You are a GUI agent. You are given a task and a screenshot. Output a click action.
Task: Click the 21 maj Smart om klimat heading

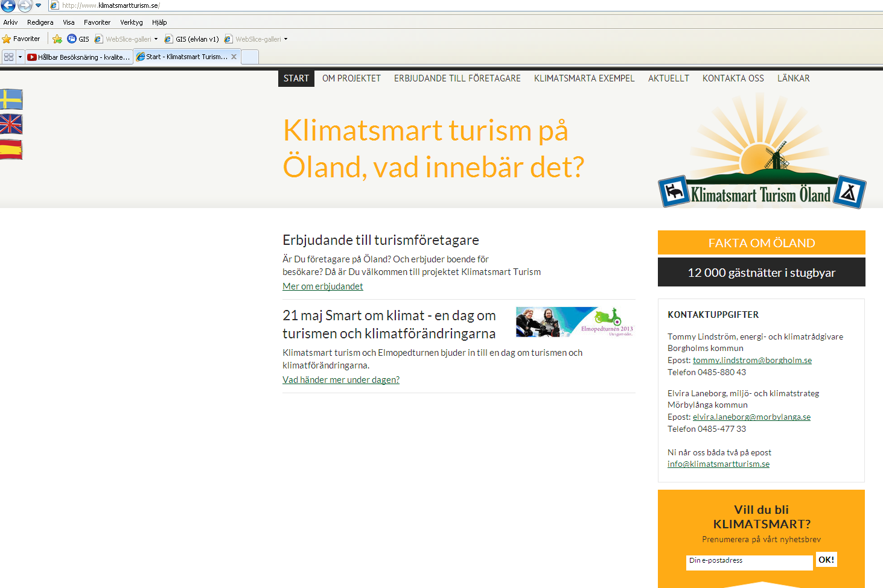[389, 324]
